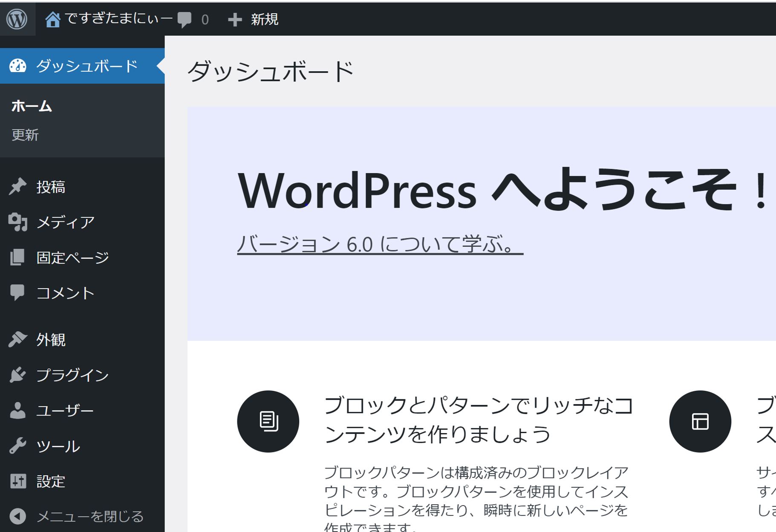776x532 pixels.
Task: Select the ダッシュボード menu item
Action: [87, 66]
